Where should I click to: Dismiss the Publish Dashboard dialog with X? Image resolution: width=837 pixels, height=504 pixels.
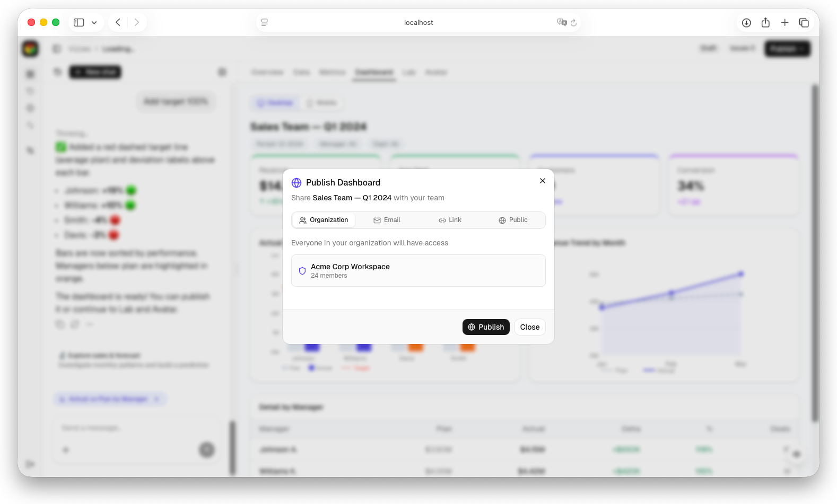(x=543, y=181)
